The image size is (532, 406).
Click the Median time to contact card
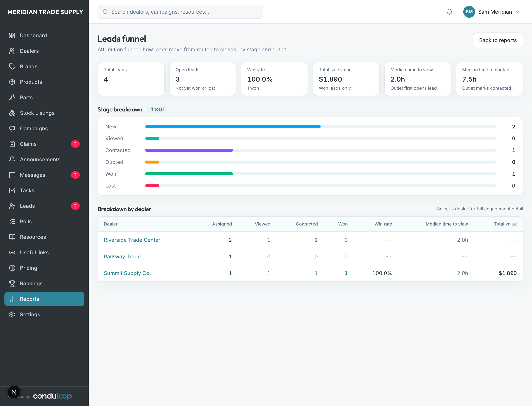pos(489,79)
